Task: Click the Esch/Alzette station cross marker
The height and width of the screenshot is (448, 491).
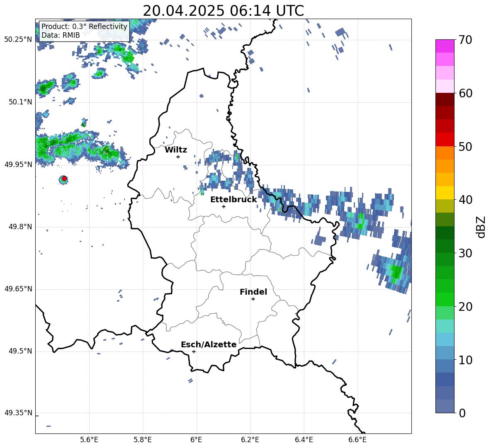Action: pyautogui.click(x=194, y=351)
